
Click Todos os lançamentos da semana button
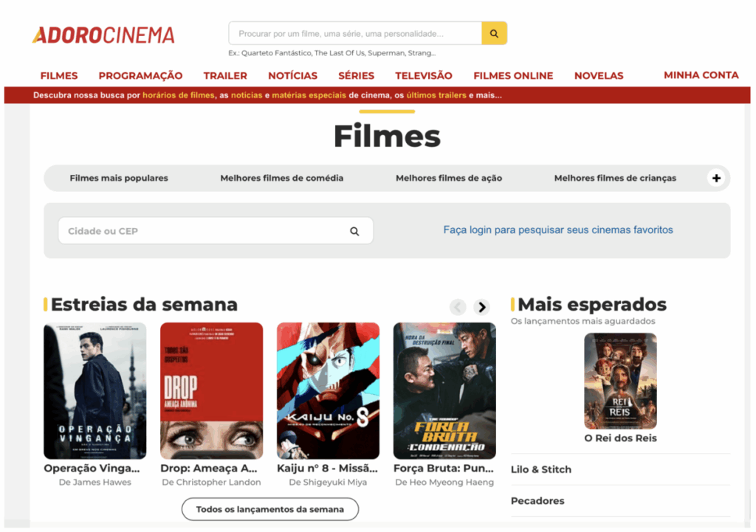tap(270, 509)
